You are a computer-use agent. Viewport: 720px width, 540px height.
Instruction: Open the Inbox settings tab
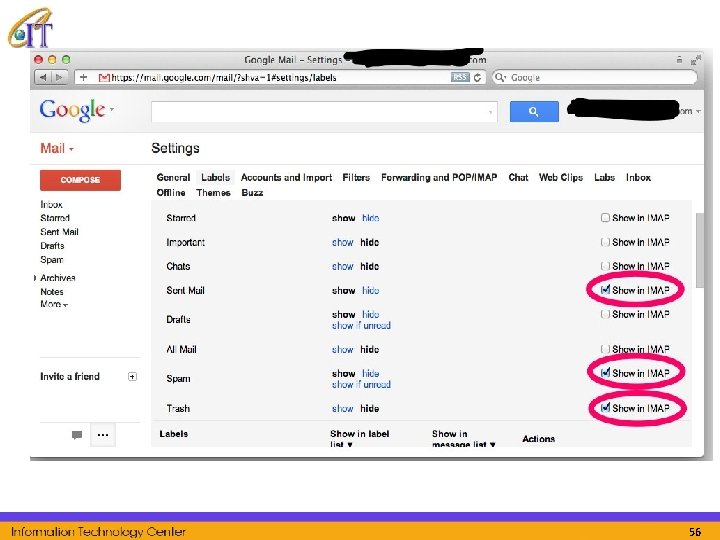[638, 178]
